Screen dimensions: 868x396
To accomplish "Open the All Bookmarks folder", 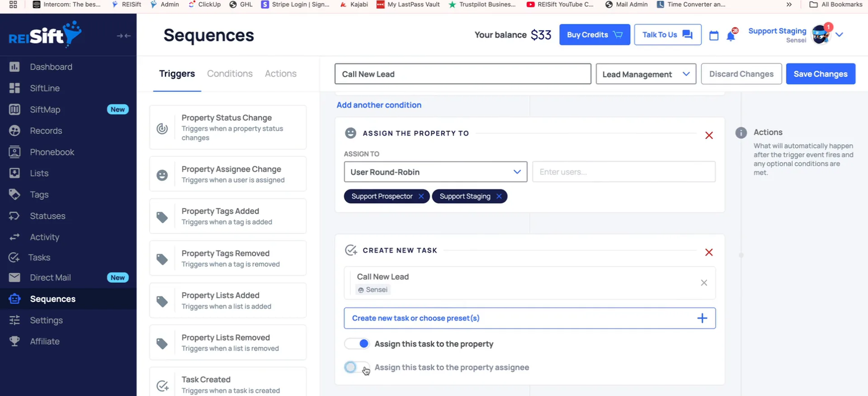I will pos(836,5).
